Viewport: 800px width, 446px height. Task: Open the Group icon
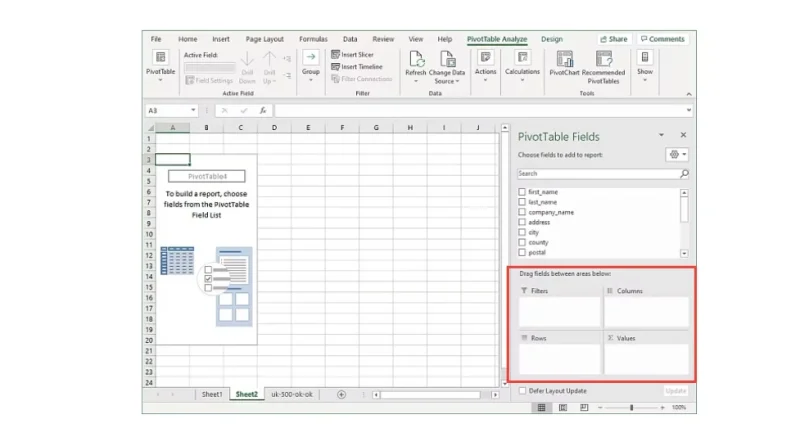[x=310, y=57]
